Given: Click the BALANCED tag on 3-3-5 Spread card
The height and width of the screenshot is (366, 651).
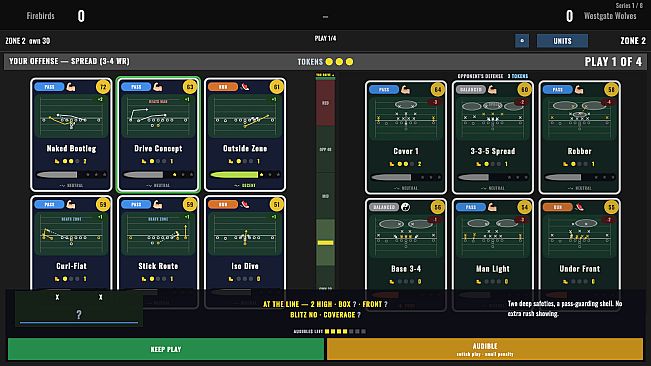Looking at the screenshot, I should coord(471,90).
